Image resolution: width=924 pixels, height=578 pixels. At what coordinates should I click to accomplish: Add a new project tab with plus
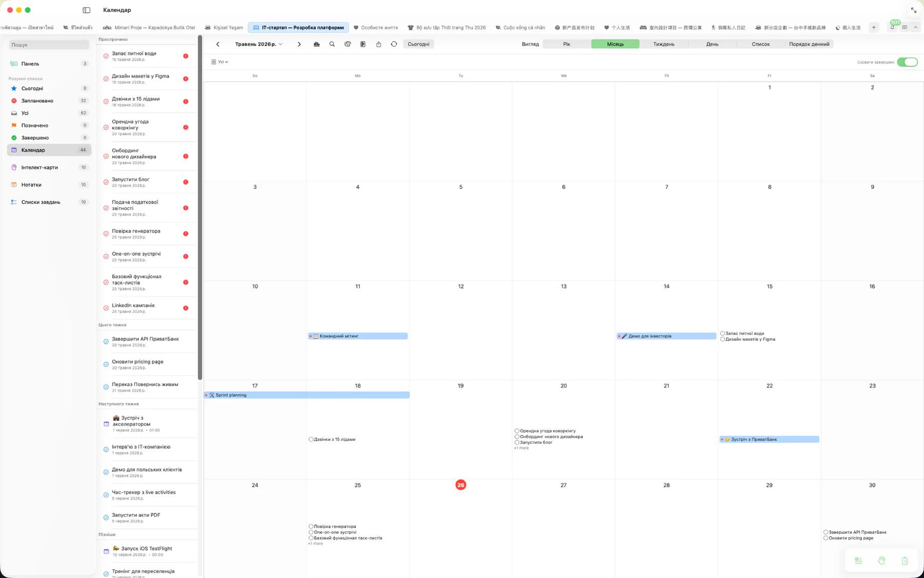874,27
